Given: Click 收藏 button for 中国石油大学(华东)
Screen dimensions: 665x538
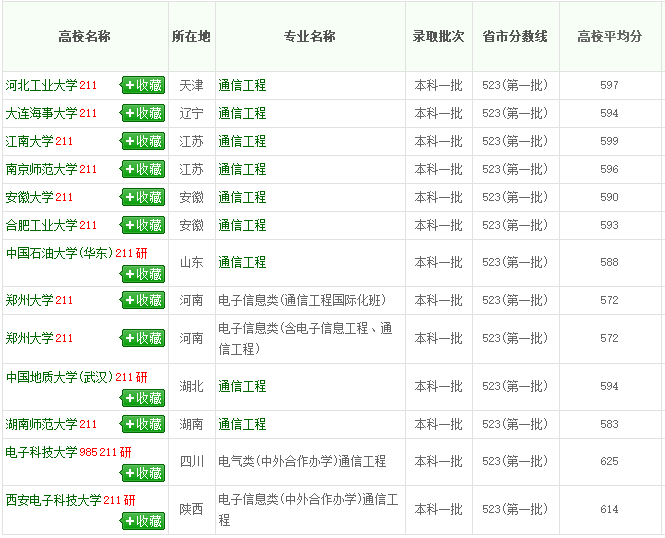Looking at the screenshot, I should [142, 274].
